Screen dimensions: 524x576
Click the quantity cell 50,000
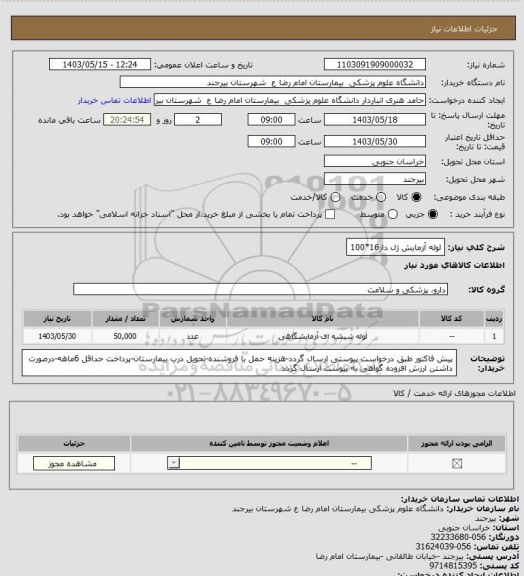125,336
